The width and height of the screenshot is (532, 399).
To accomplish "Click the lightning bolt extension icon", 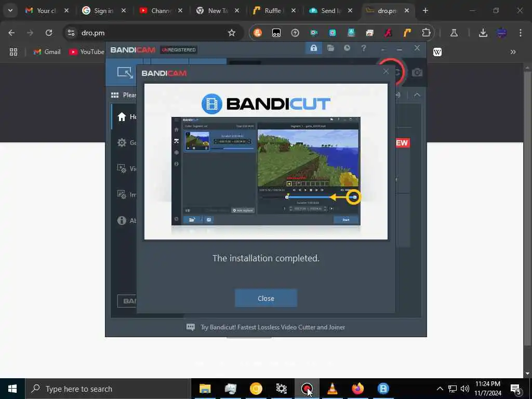I will 295,33.
